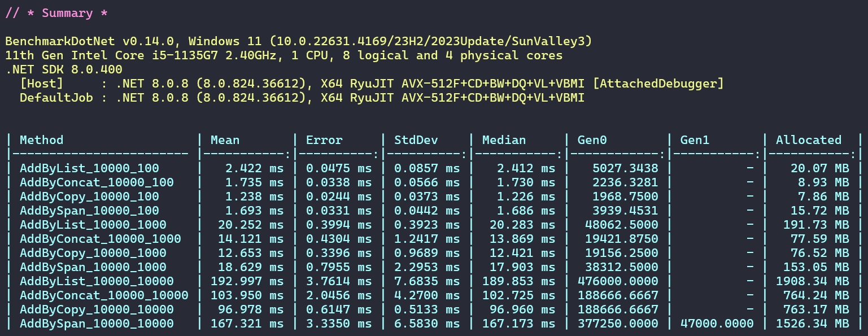
Task: Click the AddByConcat_10000_1000 method name
Action: [x=101, y=239]
